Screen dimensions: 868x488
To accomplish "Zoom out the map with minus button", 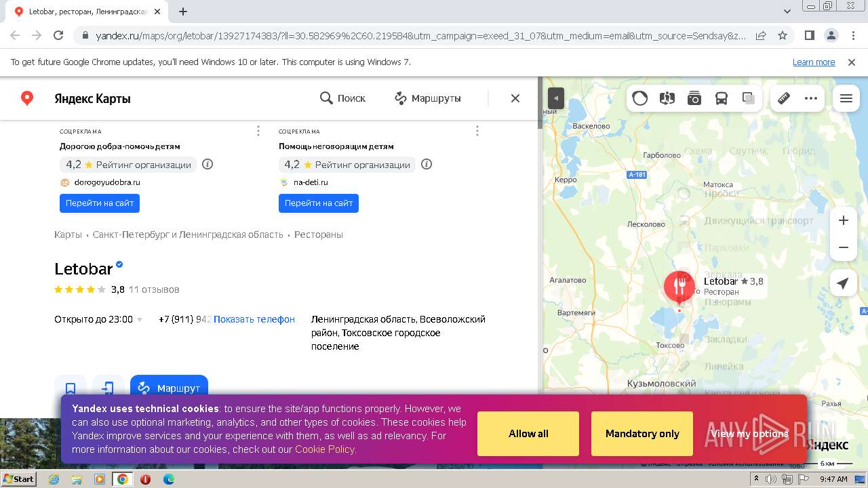I will [x=844, y=247].
